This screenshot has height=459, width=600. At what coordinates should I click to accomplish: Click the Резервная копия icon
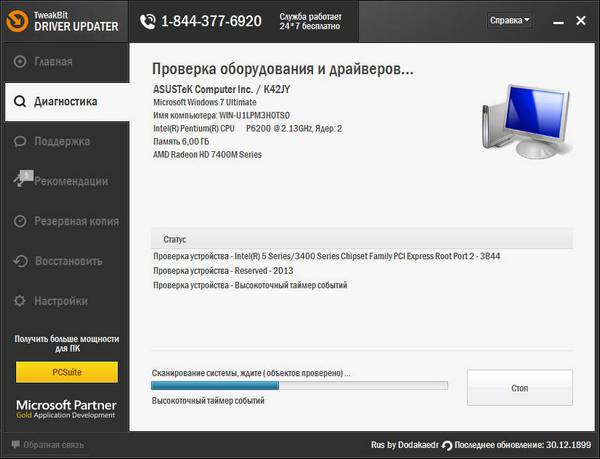click(20, 221)
